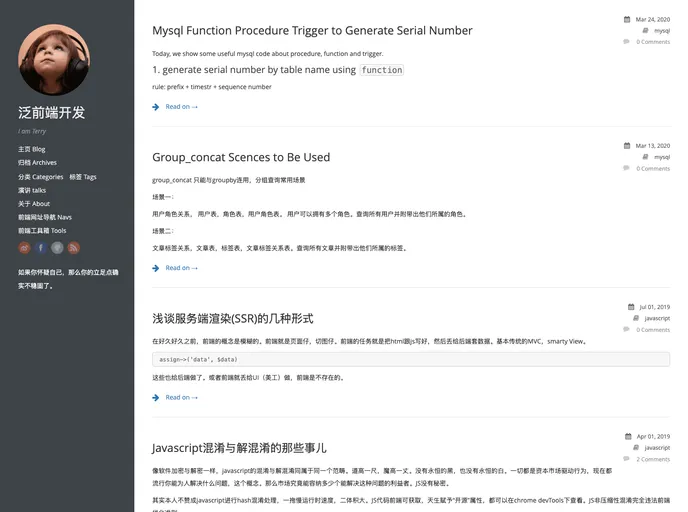Screen dimensions: 688x512
Task: Open 分类 Categories page
Action: coord(40,177)
